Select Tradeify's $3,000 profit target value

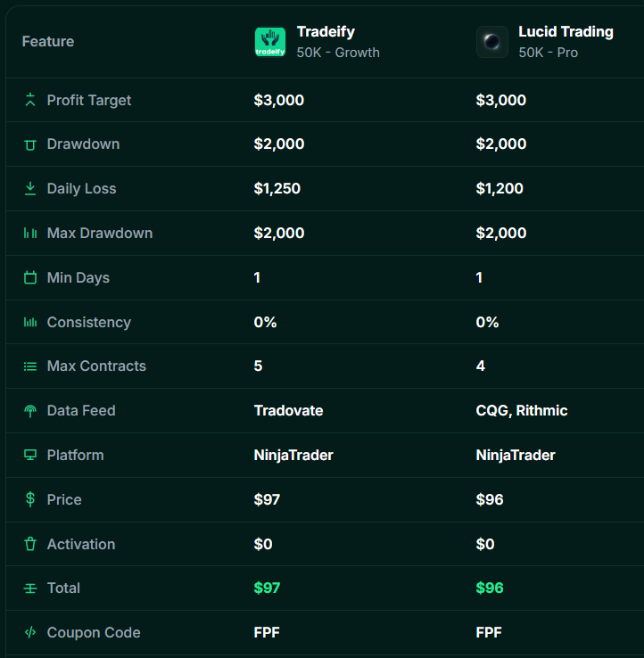(279, 100)
